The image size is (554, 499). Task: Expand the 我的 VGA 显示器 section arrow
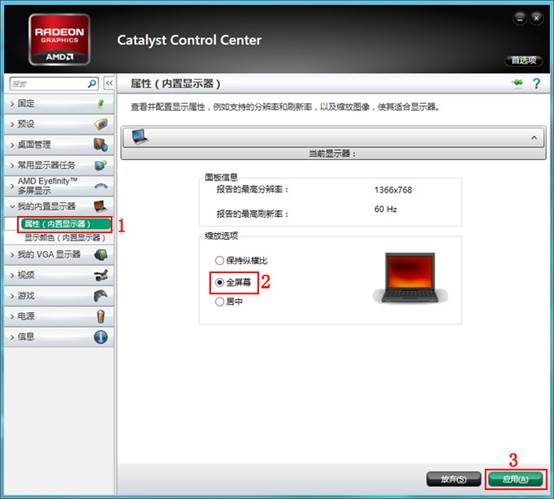coord(12,255)
